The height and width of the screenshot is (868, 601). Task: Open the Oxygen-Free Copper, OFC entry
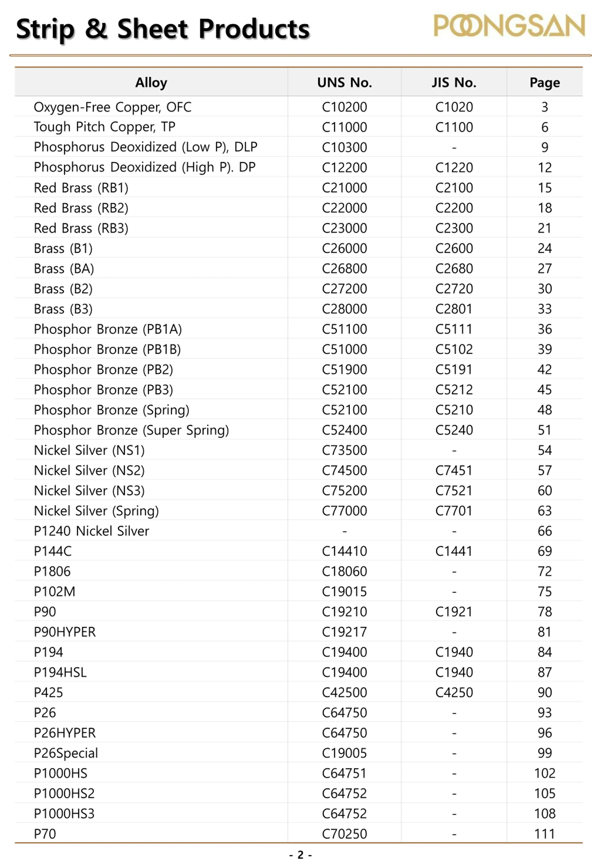pyautogui.click(x=113, y=107)
